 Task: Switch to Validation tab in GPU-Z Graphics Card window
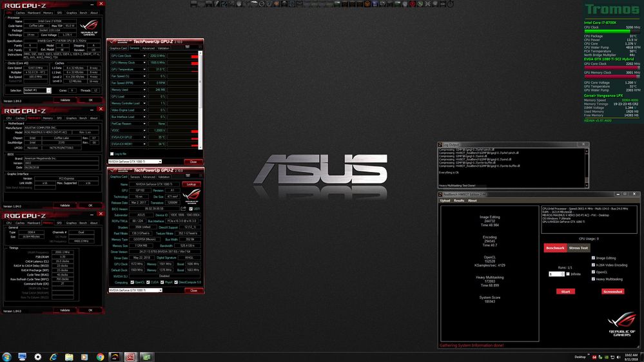tap(164, 177)
